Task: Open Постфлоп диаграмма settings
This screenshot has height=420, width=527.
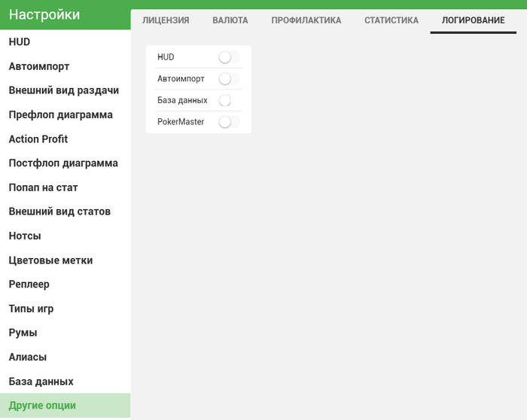Action: [65, 163]
